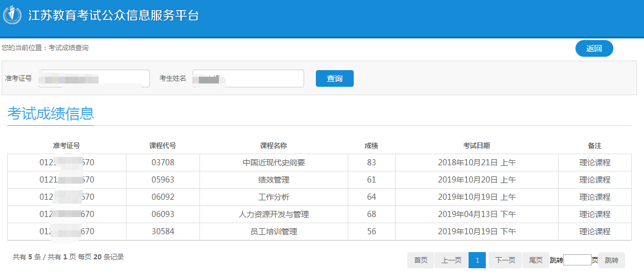The width and height of the screenshot is (644, 276).
Task: Select the 绩效管理 course cell
Action: pyautogui.click(x=274, y=180)
